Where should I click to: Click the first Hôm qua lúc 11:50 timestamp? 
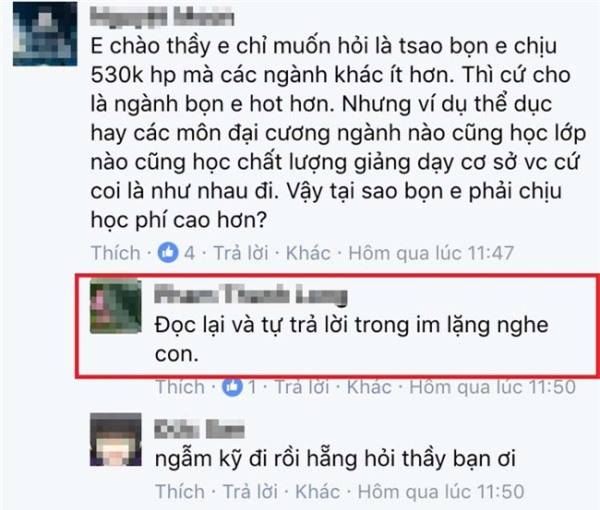(x=492, y=387)
